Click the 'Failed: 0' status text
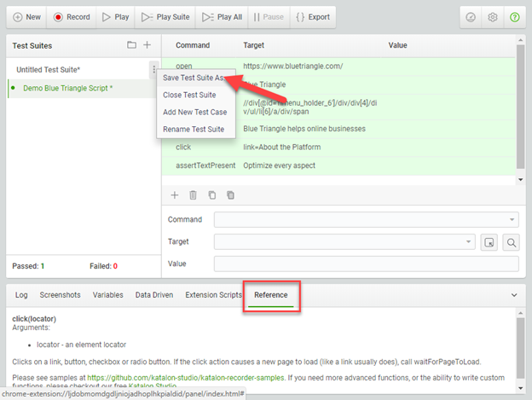Viewport: 532px width, 400px height. pos(103,266)
